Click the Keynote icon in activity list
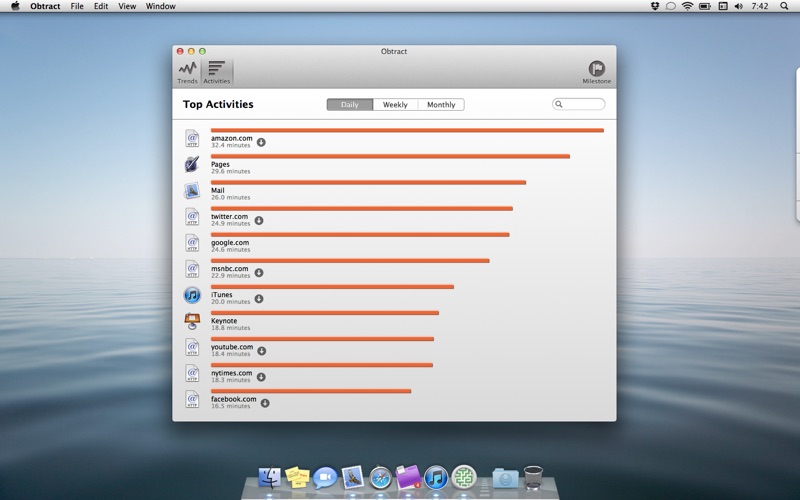 click(x=192, y=321)
